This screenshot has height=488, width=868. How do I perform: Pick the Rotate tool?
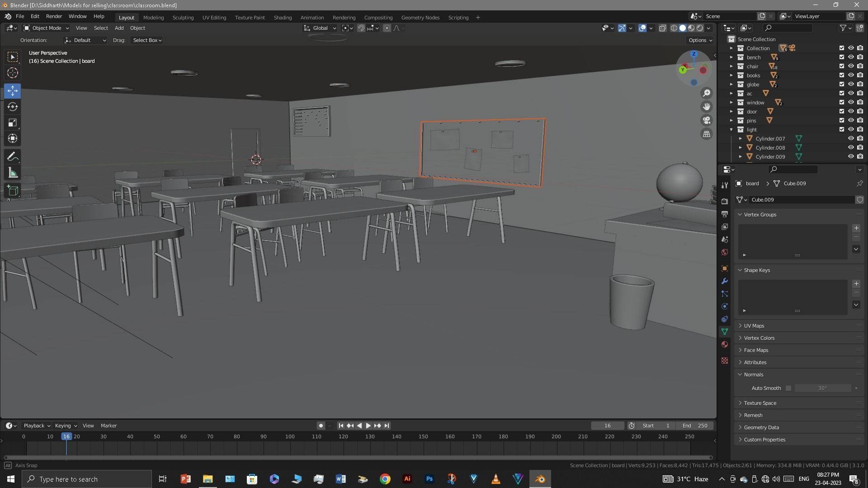point(13,107)
